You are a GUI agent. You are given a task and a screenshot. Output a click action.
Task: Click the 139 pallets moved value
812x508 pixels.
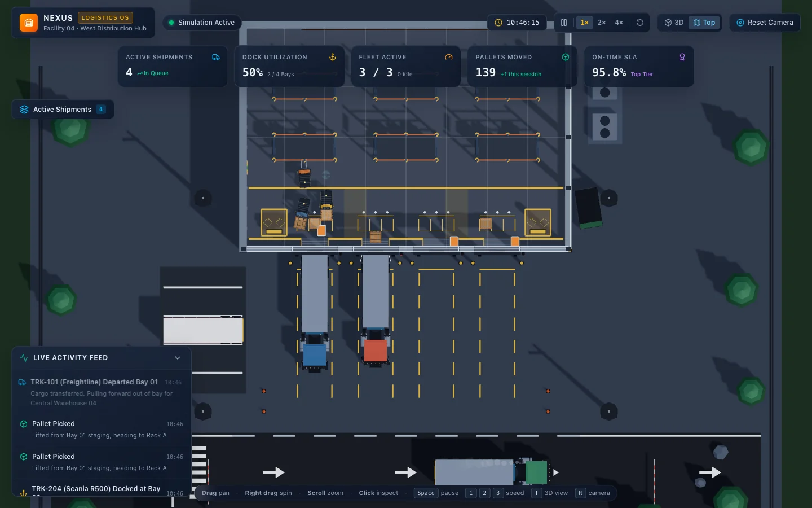[486, 72]
